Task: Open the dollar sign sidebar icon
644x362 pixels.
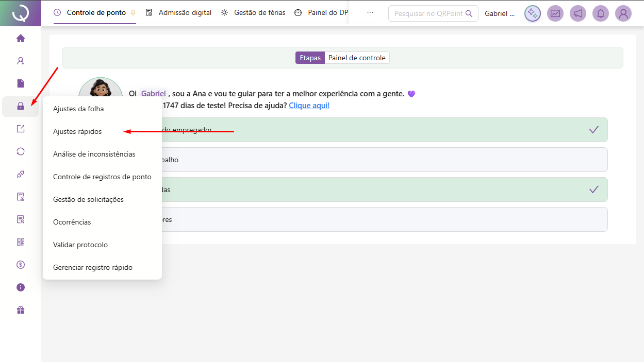Action: point(21,265)
